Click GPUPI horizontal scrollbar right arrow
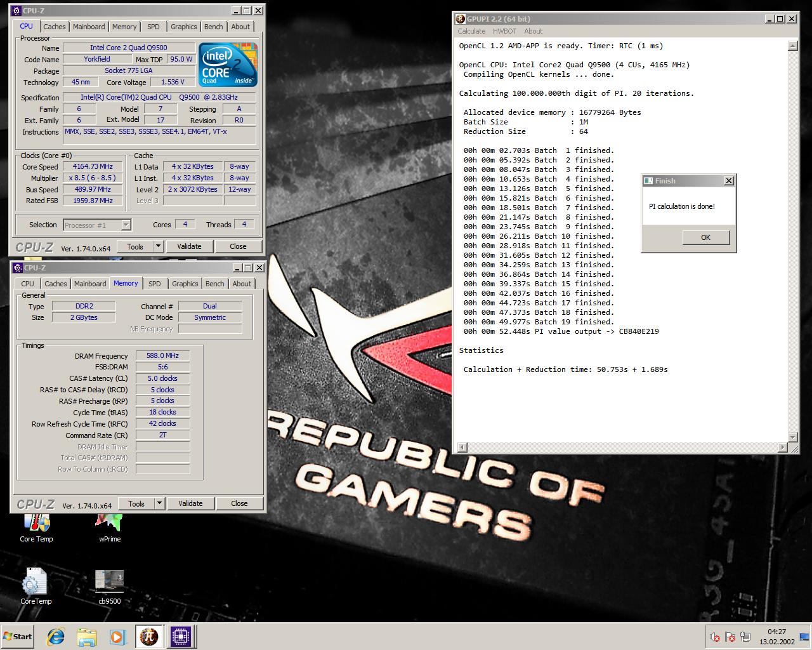Viewport: 812px width, 650px height. [783, 448]
